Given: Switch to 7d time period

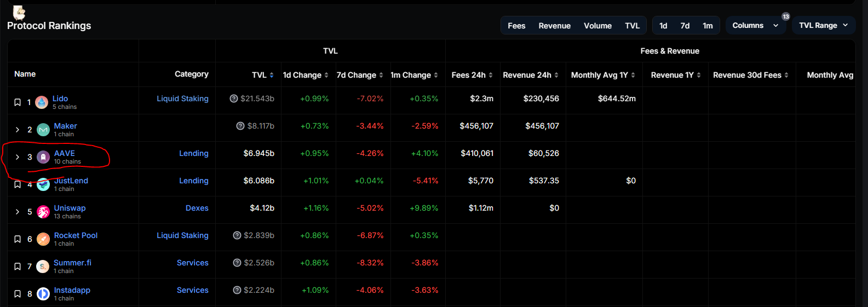Looking at the screenshot, I should click(x=685, y=26).
